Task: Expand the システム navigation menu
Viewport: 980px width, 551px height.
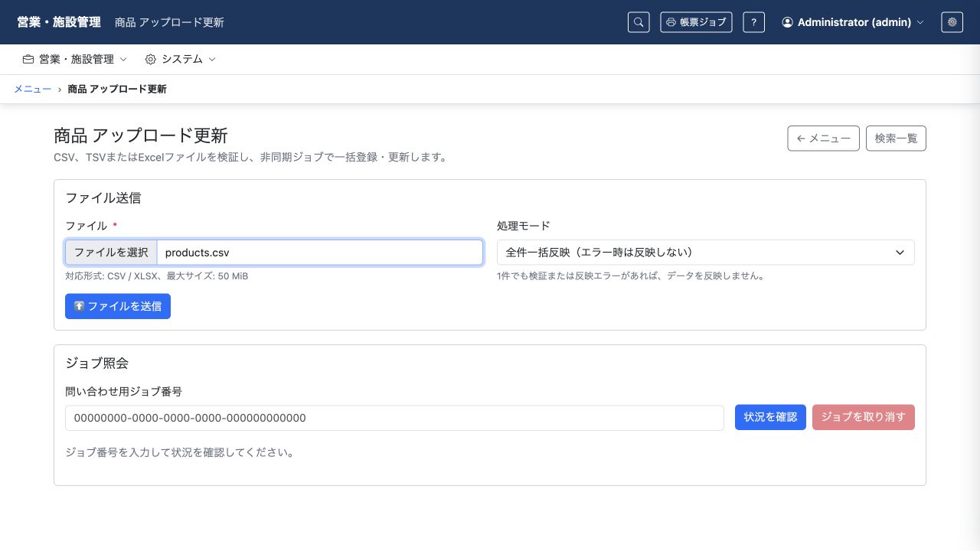Action: tap(181, 59)
